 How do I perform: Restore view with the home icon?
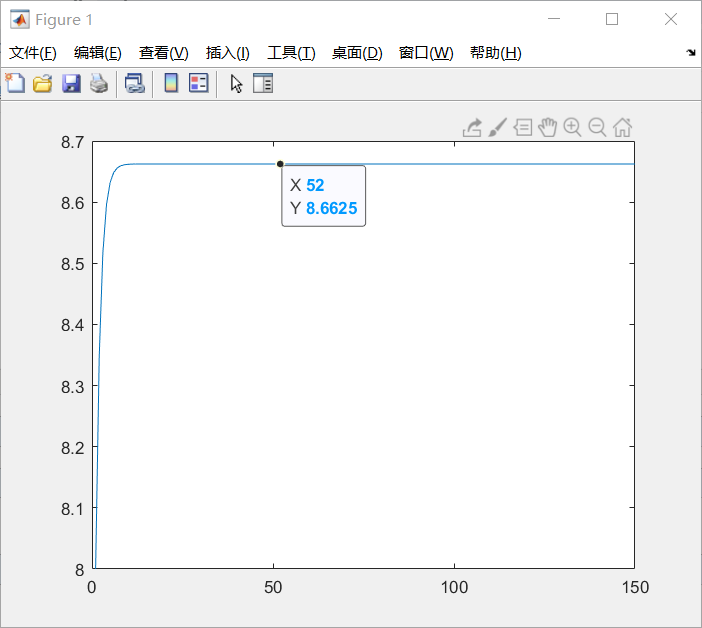point(622,128)
